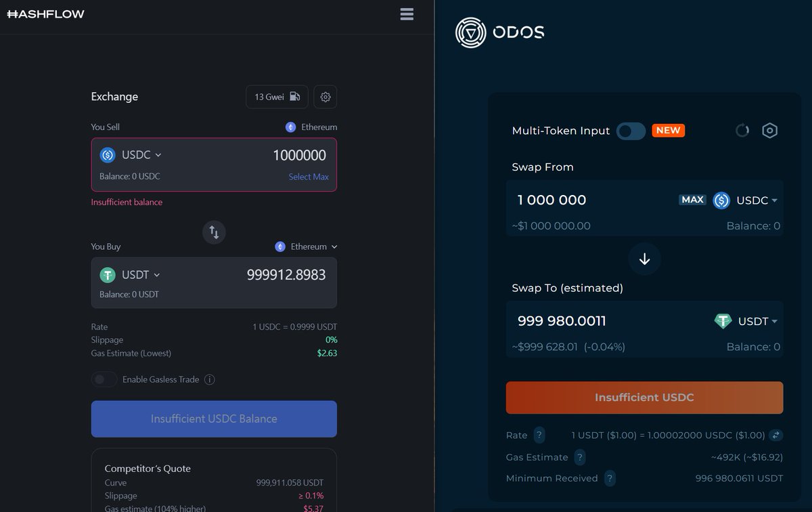This screenshot has width=812, height=512.
Task: Open Odos swap settings hexagon icon
Action: 769,131
